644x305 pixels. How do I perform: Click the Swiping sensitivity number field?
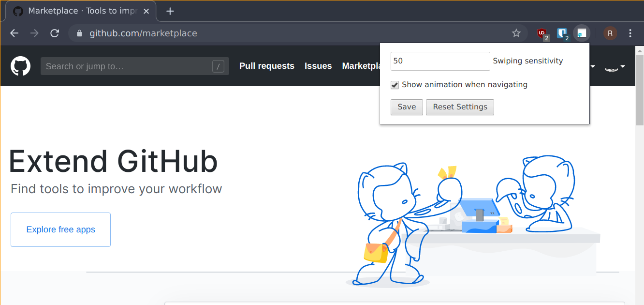point(440,61)
